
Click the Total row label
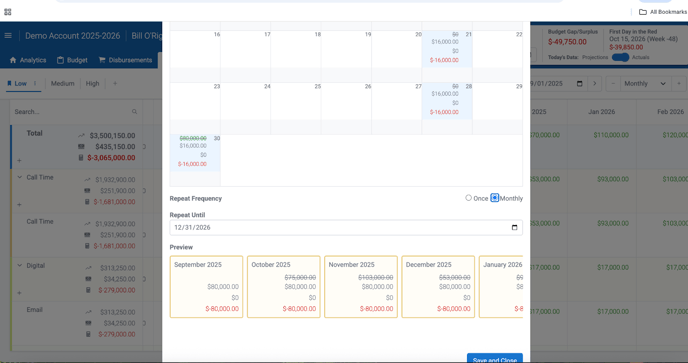point(34,133)
